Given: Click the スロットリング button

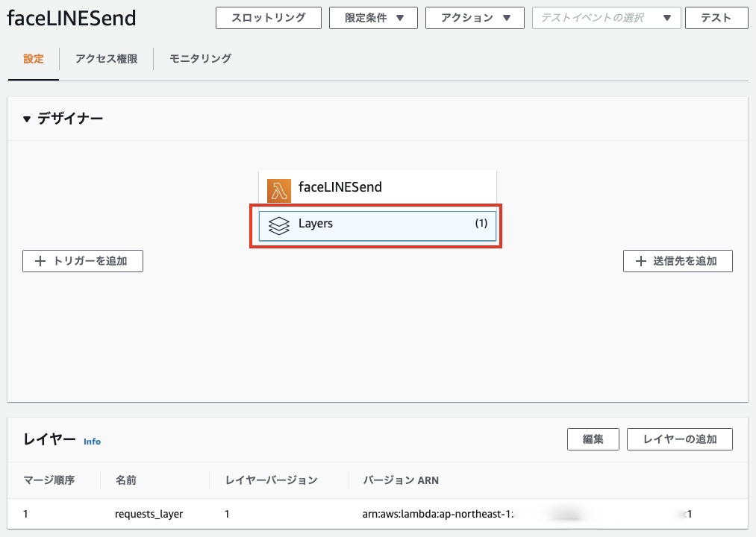Looking at the screenshot, I should click(268, 18).
